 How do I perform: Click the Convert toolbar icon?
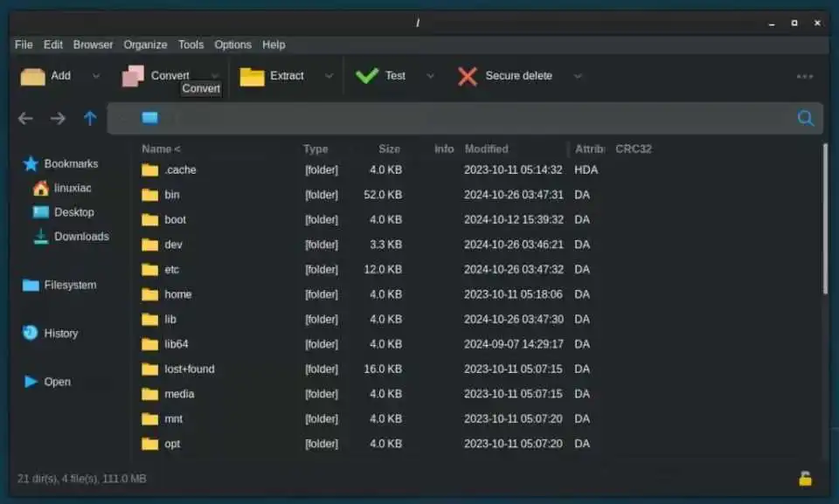pyautogui.click(x=133, y=76)
